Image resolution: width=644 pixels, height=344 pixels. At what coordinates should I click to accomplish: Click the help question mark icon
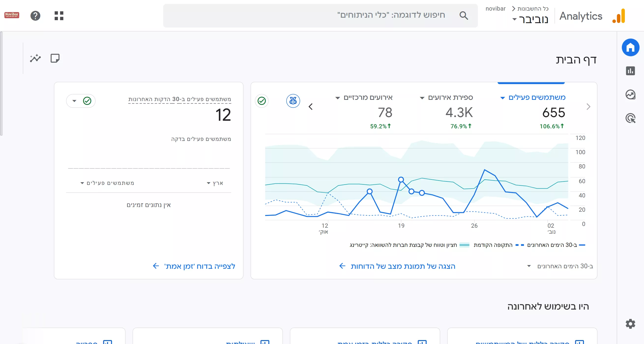pos(35,16)
